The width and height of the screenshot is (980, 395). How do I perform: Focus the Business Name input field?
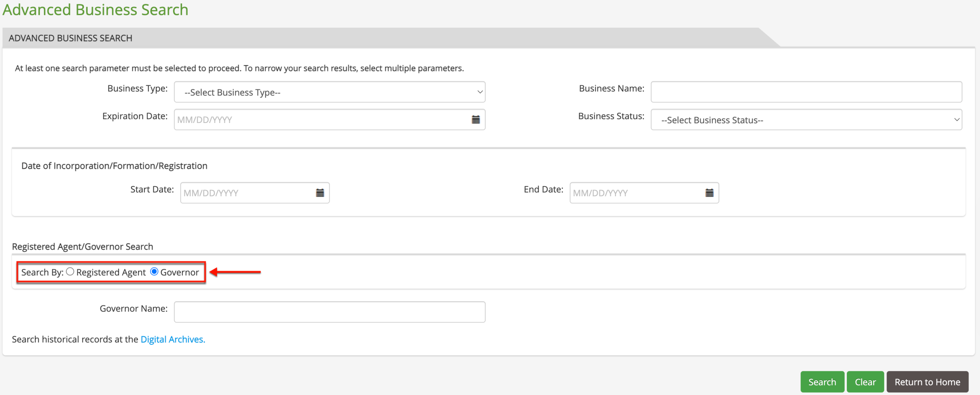(806, 92)
